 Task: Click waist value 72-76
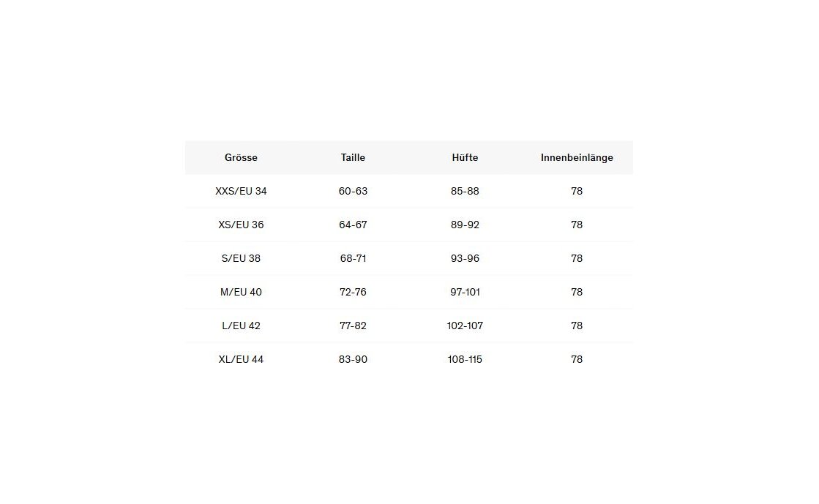(353, 292)
